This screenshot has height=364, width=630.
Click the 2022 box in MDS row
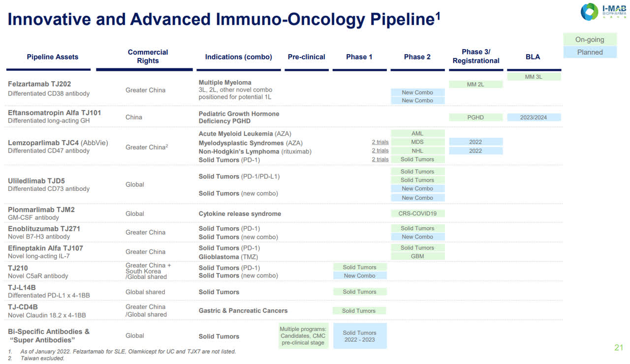coord(475,142)
